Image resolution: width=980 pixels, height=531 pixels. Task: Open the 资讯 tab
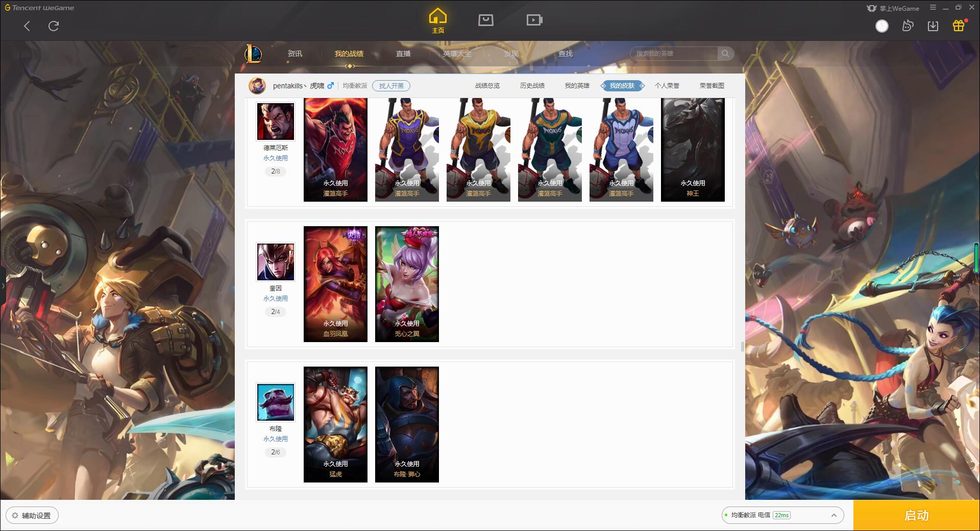pyautogui.click(x=295, y=54)
